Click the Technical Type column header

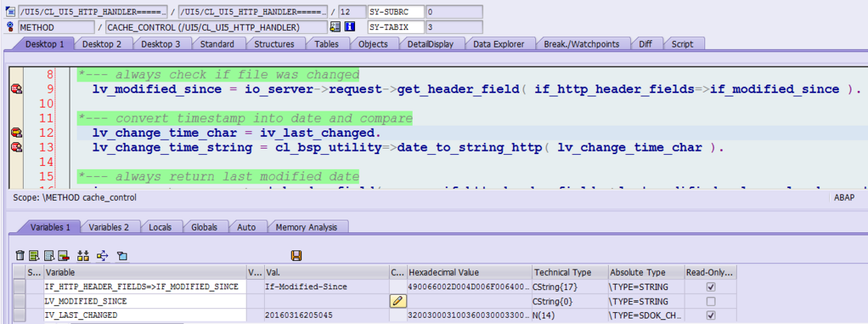click(x=569, y=273)
